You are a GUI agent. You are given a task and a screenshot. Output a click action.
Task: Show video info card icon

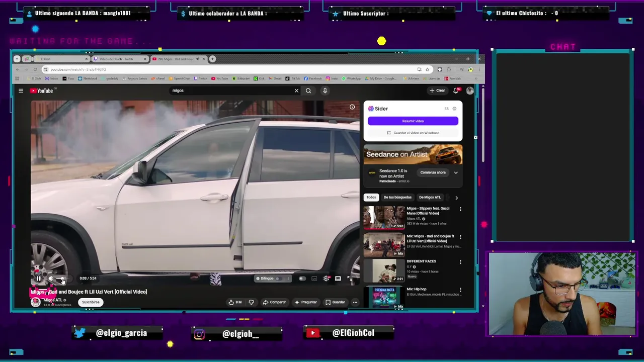point(352,107)
